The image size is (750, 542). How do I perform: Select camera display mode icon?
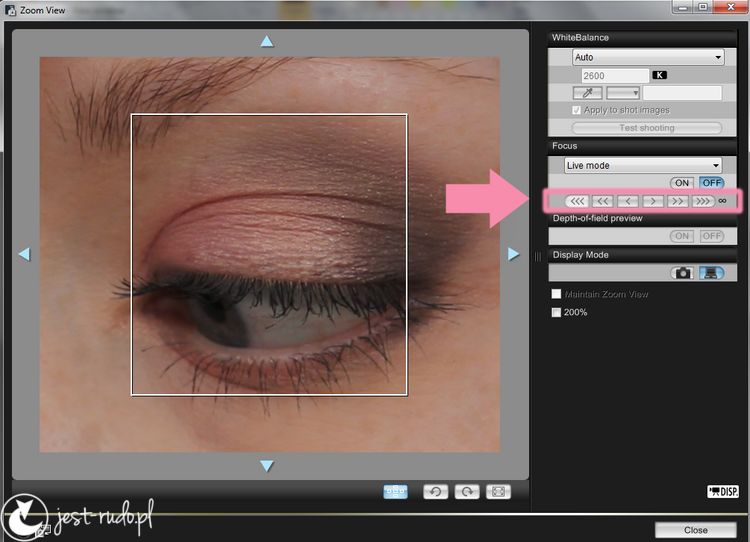(682, 273)
